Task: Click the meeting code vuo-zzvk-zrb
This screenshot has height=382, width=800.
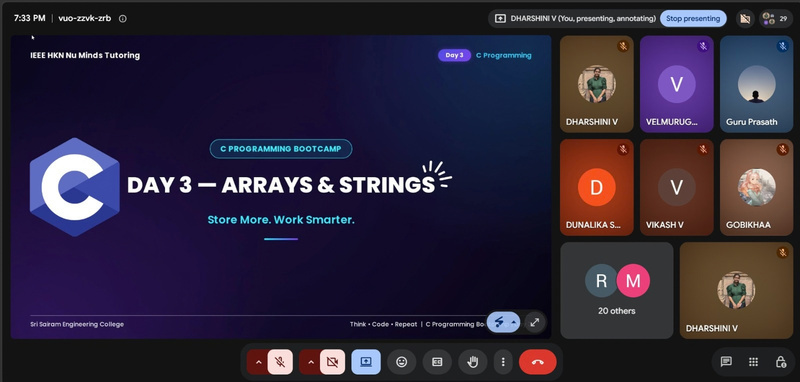Action: [85, 18]
